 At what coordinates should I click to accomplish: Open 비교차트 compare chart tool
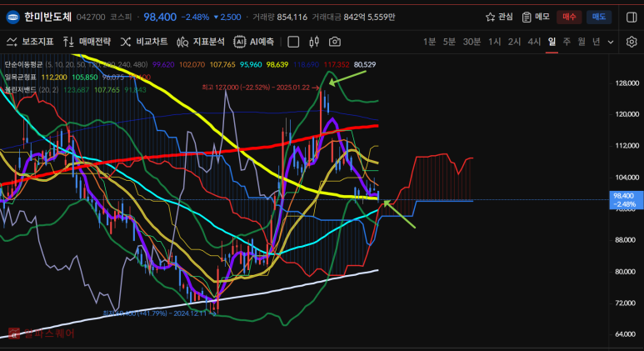click(x=144, y=42)
